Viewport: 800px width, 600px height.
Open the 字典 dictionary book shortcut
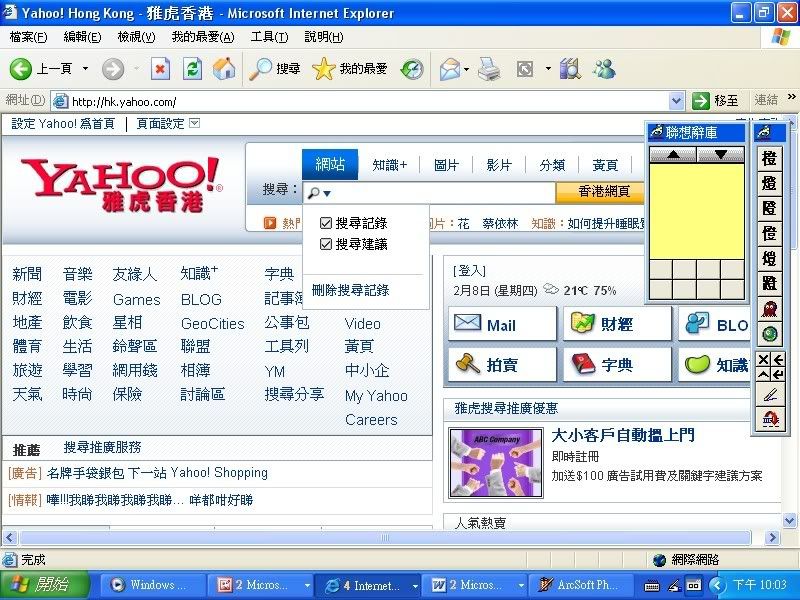click(617, 364)
